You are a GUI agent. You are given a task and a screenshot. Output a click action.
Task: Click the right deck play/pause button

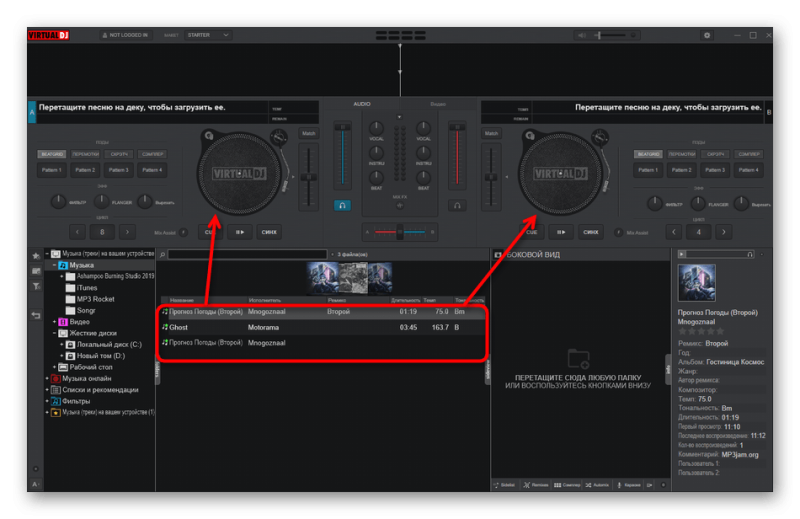(x=561, y=232)
